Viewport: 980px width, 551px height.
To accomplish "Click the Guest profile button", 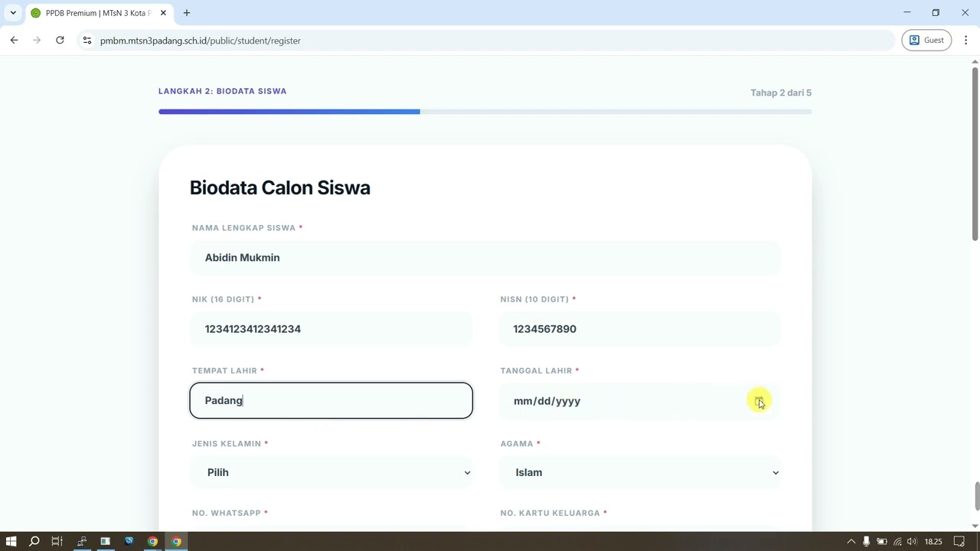I will (926, 41).
